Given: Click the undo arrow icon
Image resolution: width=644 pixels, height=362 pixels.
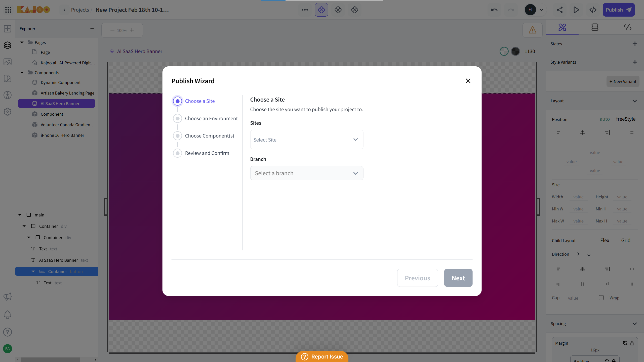Looking at the screenshot, I should pyautogui.click(x=494, y=10).
